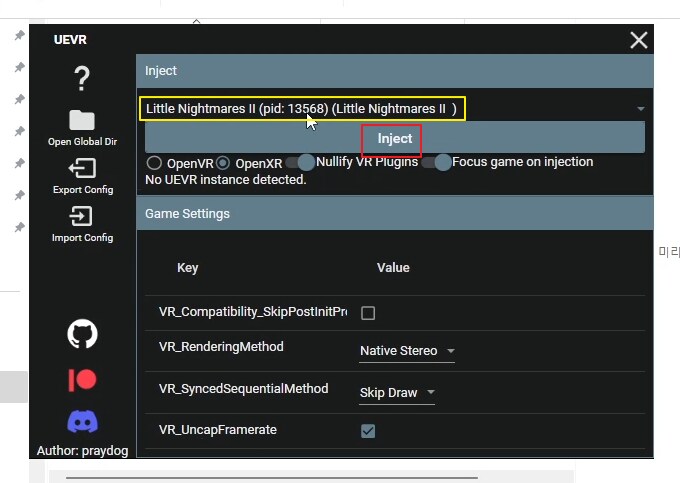The image size is (680, 483).
Task: Open the Native Stereo rendering method dropdown
Action: click(407, 351)
